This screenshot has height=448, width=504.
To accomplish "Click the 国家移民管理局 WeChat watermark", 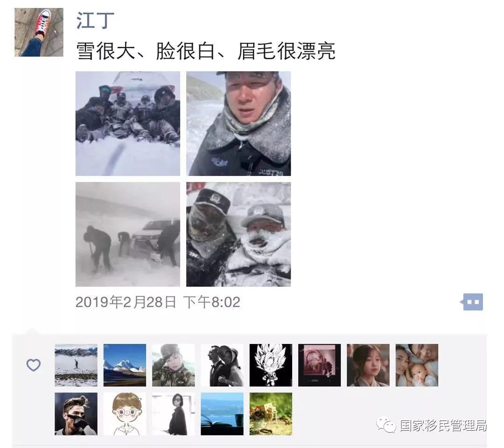I will point(431,425).
